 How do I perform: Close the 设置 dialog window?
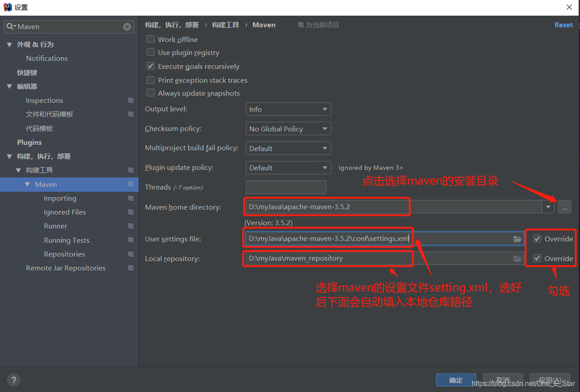(569, 7)
